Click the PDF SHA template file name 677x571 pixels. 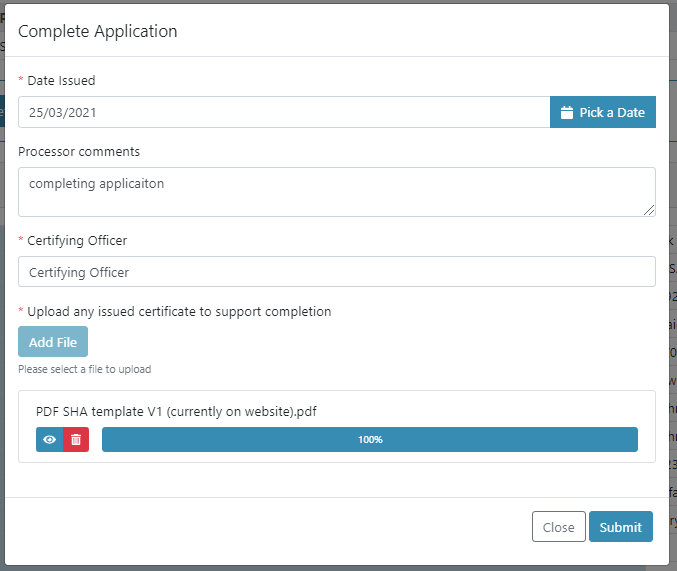176,411
